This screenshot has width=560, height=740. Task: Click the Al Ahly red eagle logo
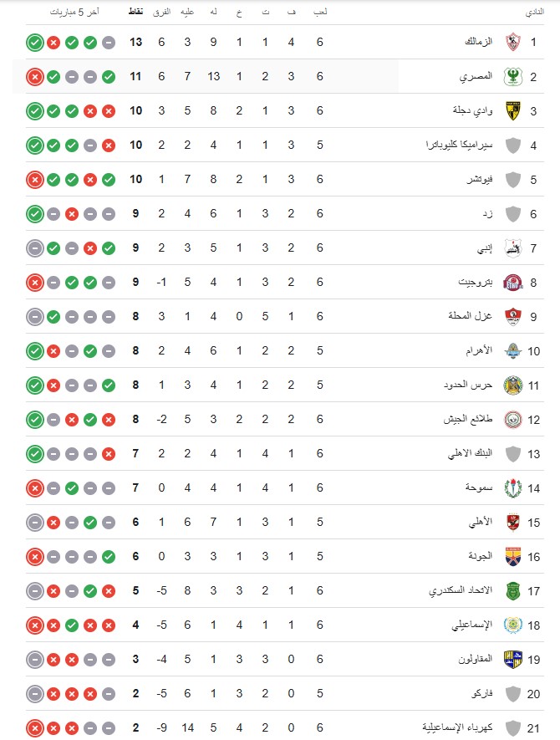coord(513,523)
